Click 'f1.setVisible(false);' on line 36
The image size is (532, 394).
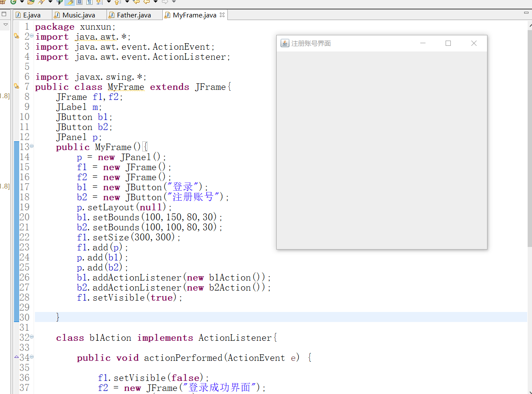click(154, 378)
